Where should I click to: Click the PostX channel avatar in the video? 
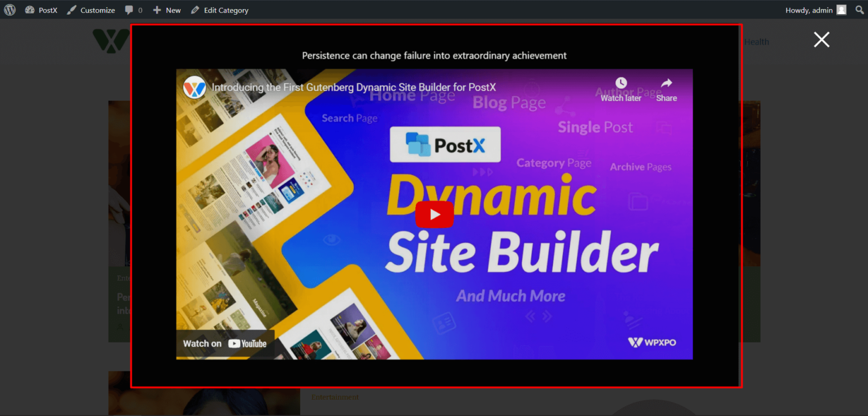click(194, 88)
